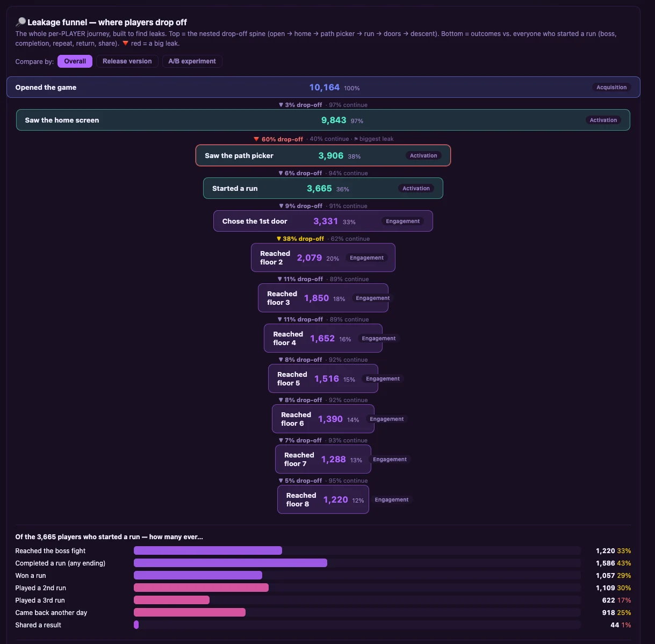Image resolution: width=655 pixels, height=644 pixels.
Task: Click the 9% drop-off label
Action: [x=300, y=206]
